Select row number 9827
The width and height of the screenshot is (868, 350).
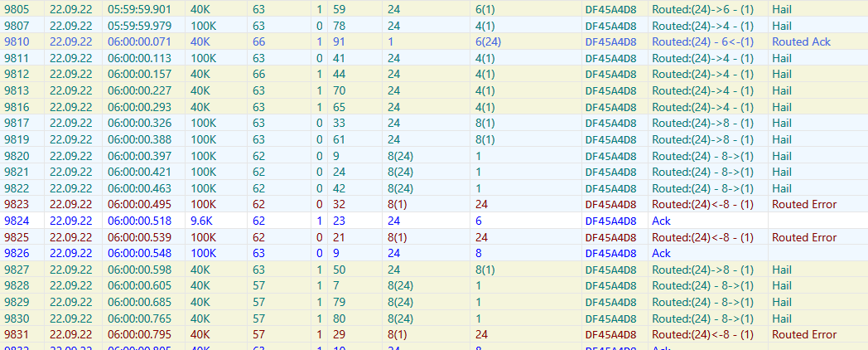pyautogui.click(x=15, y=270)
